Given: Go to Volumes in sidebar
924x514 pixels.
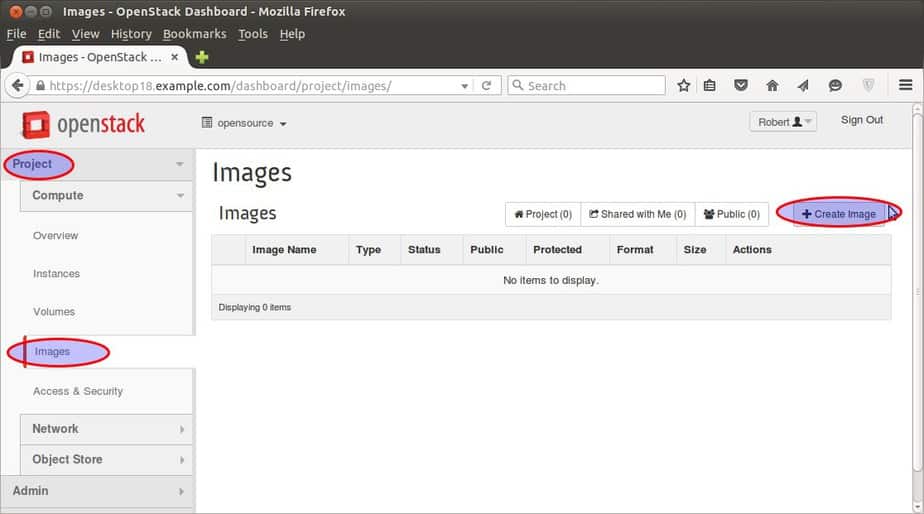Looking at the screenshot, I should 54,312.
